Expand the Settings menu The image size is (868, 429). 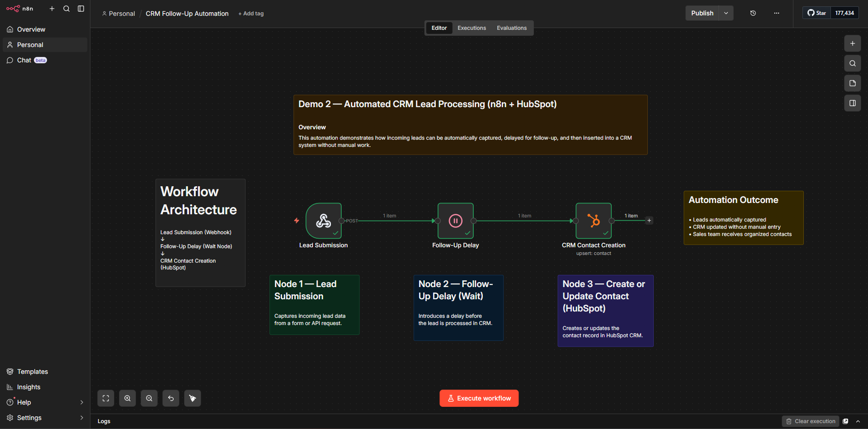45,418
